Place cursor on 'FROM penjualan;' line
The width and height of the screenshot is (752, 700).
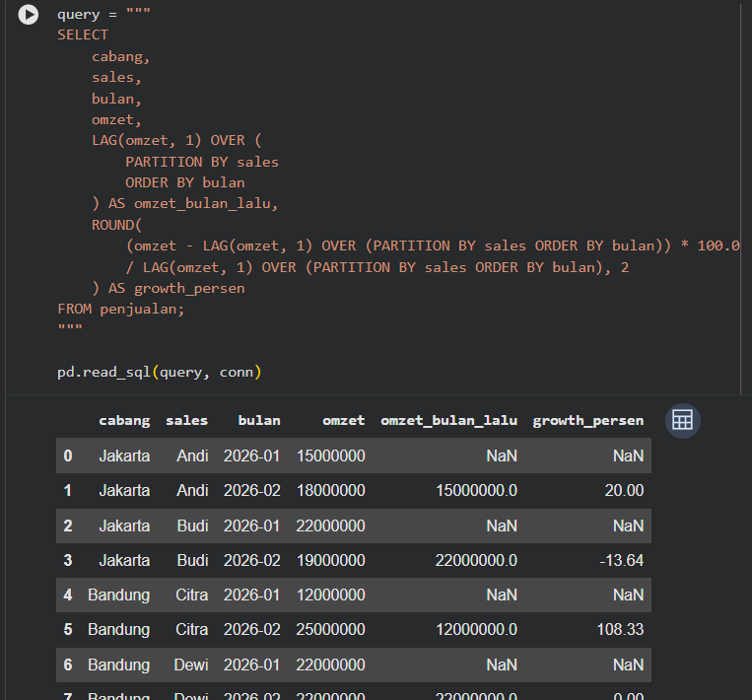coord(121,309)
